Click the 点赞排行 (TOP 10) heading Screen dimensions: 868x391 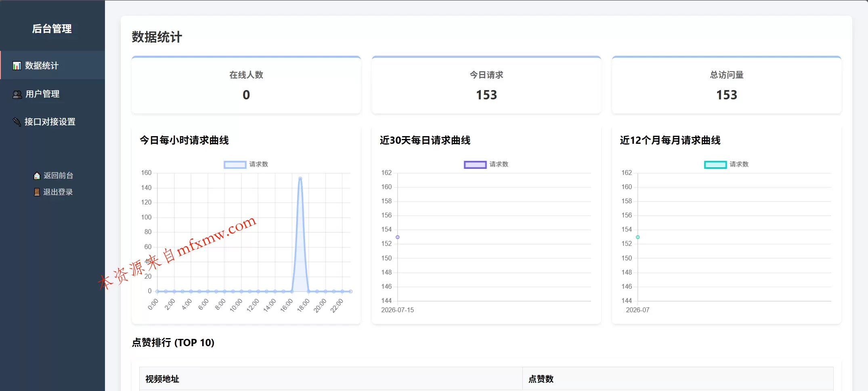point(173,343)
